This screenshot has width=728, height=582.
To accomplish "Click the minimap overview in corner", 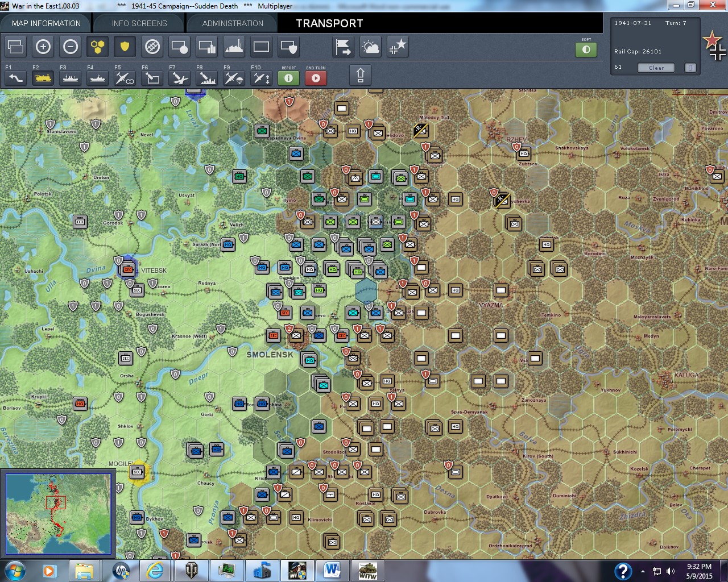I will (58, 514).
